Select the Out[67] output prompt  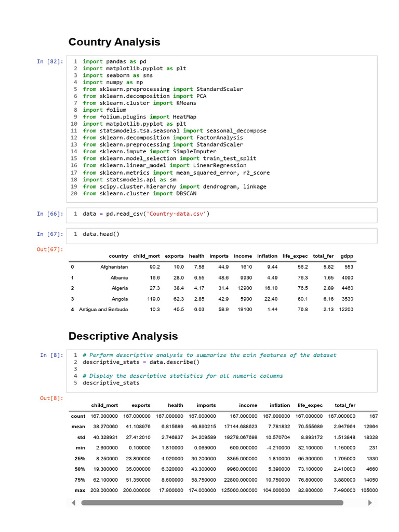[x=50, y=249]
